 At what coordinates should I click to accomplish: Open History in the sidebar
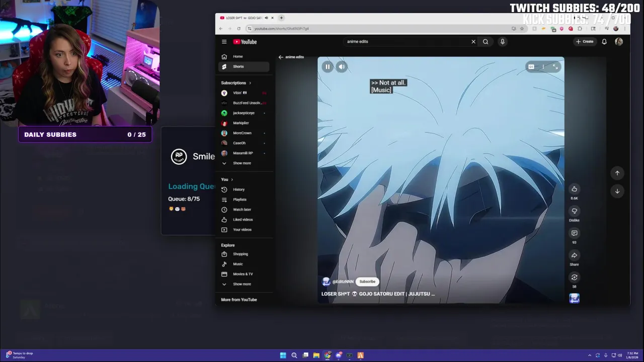pyautogui.click(x=244, y=190)
